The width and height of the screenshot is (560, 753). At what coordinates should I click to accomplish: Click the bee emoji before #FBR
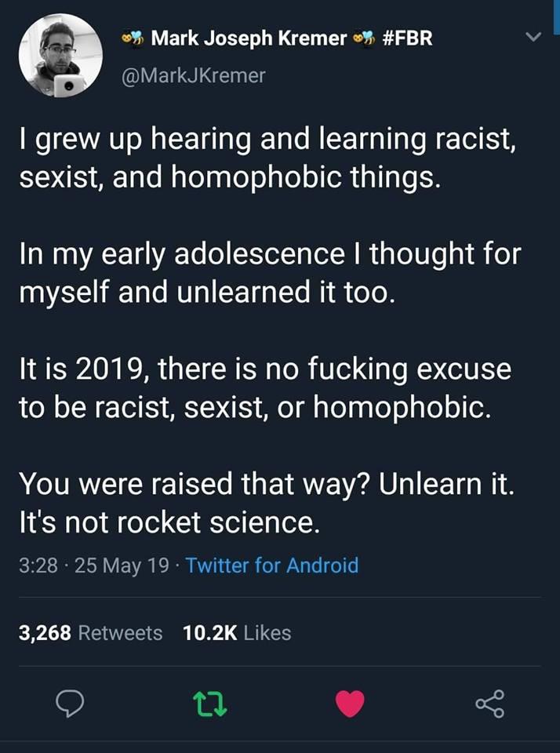364,38
